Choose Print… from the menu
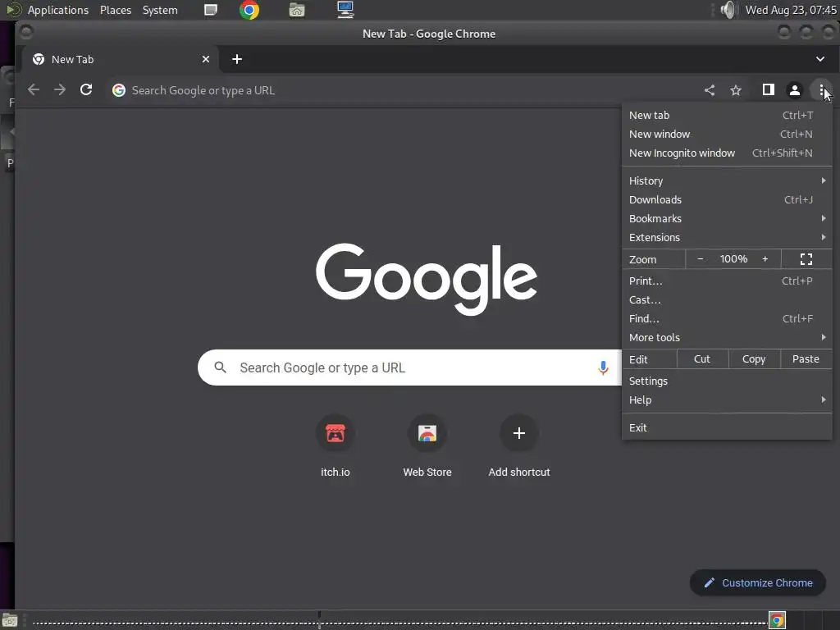The width and height of the screenshot is (840, 630). [727, 281]
